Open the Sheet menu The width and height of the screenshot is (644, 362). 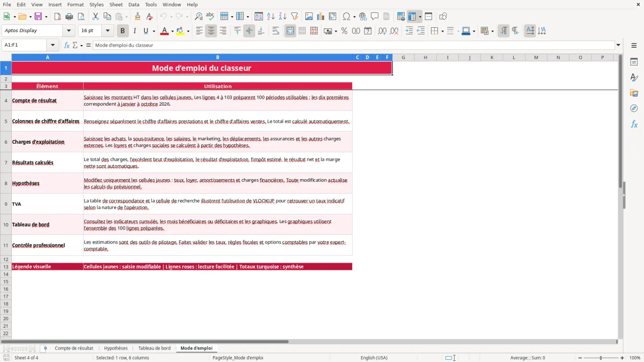116,4
